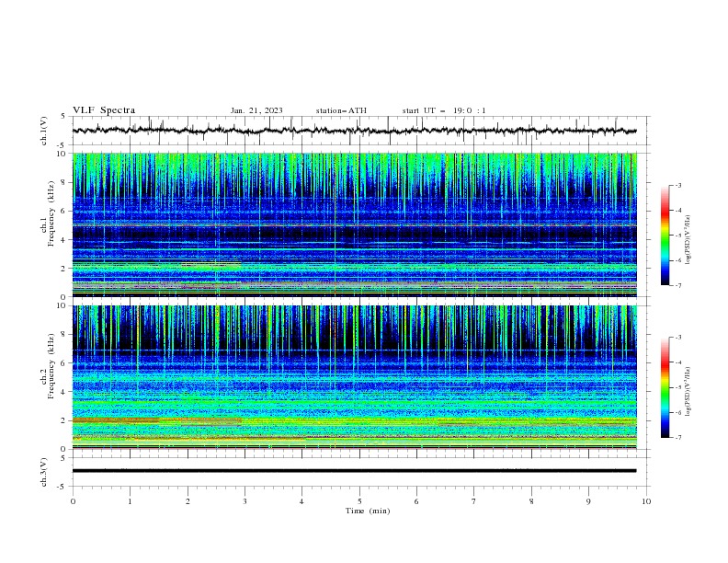Click the log(PSD) label beside the ch.2 color bar
The width and height of the screenshot is (728, 563).
point(688,391)
